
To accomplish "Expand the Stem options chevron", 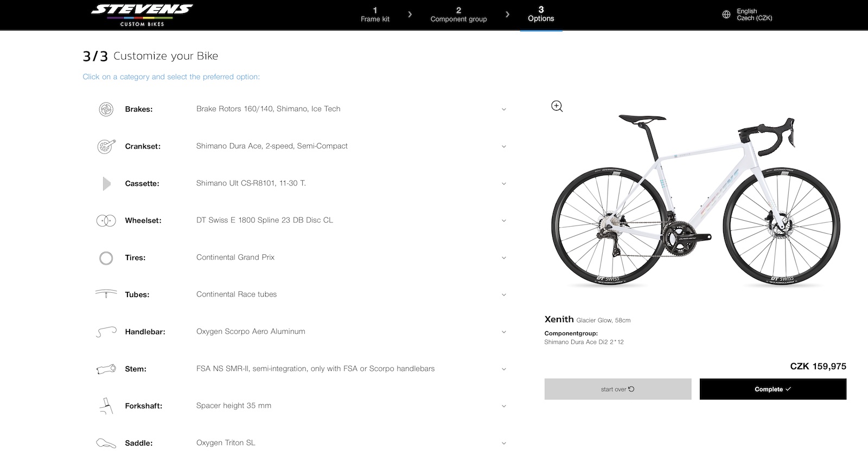I will (x=503, y=369).
